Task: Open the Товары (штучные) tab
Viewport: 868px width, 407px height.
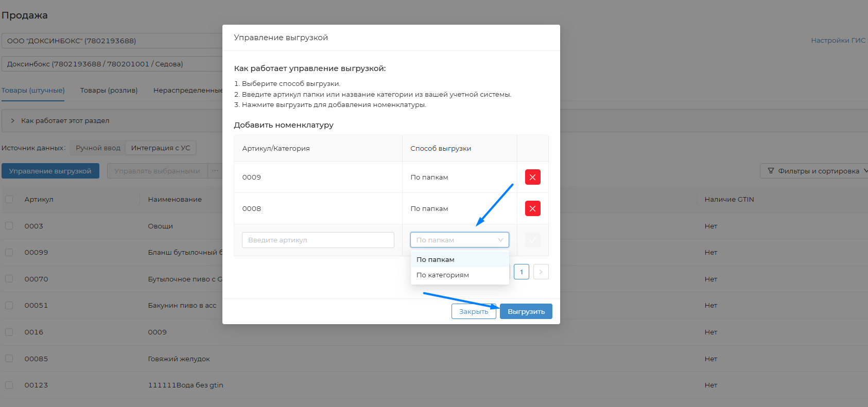Action: point(33,90)
